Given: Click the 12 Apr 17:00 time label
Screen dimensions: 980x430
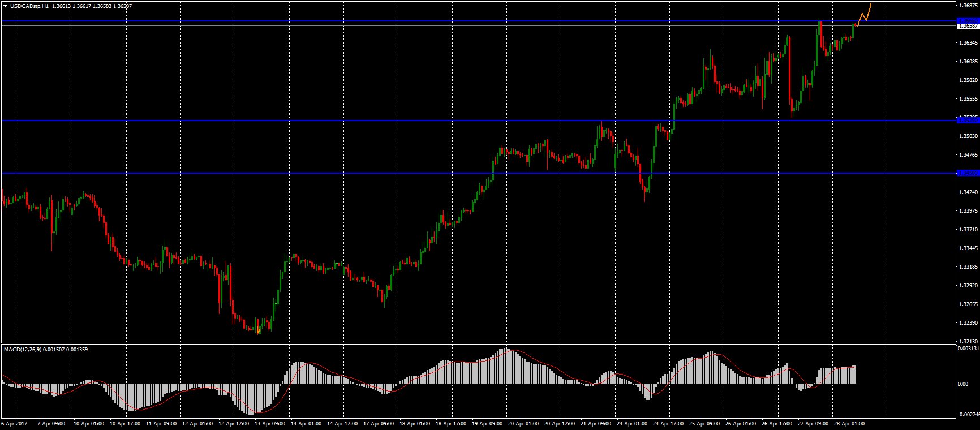Looking at the screenshot, I should 234,423.
